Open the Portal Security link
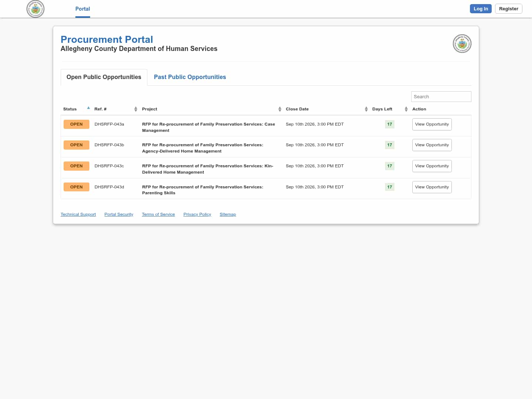 [x=119, y=214]
